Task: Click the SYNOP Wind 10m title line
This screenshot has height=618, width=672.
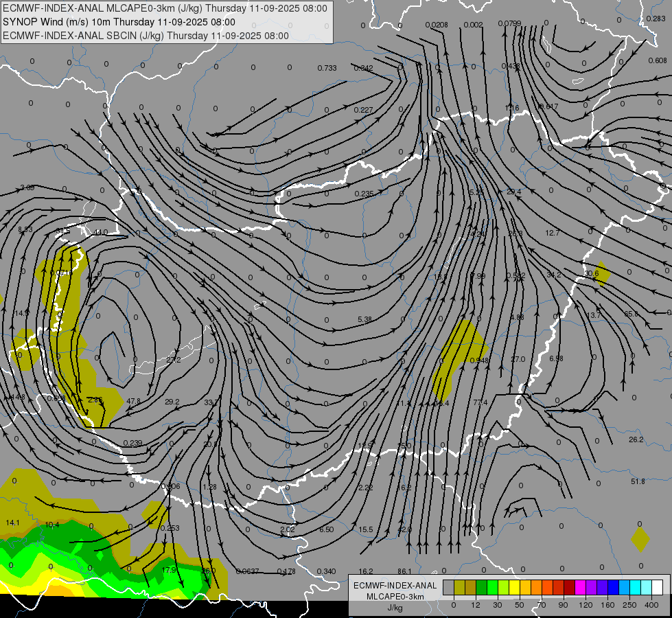Action: 119,22
